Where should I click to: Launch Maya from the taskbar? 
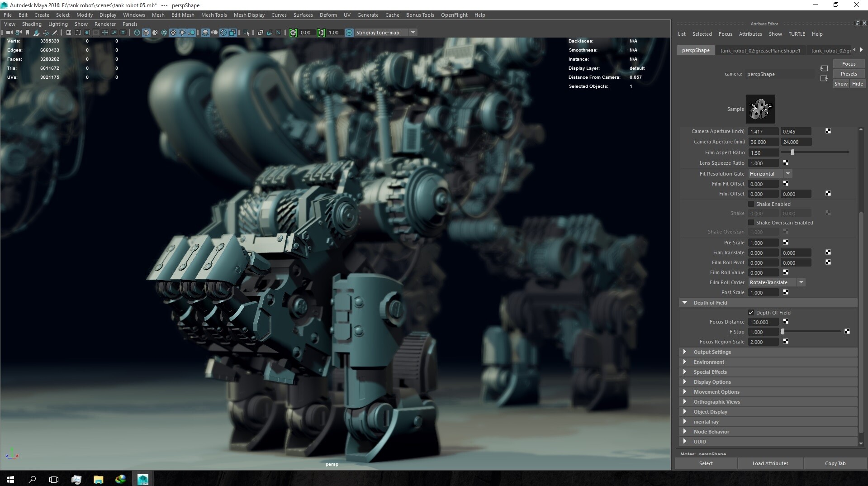click(142, 479)
